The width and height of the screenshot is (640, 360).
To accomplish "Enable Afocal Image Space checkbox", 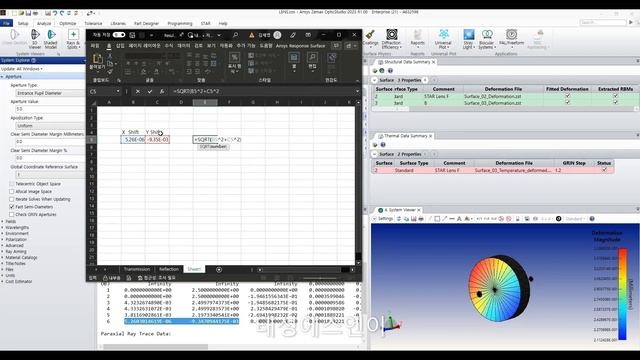I will [12, 191].
